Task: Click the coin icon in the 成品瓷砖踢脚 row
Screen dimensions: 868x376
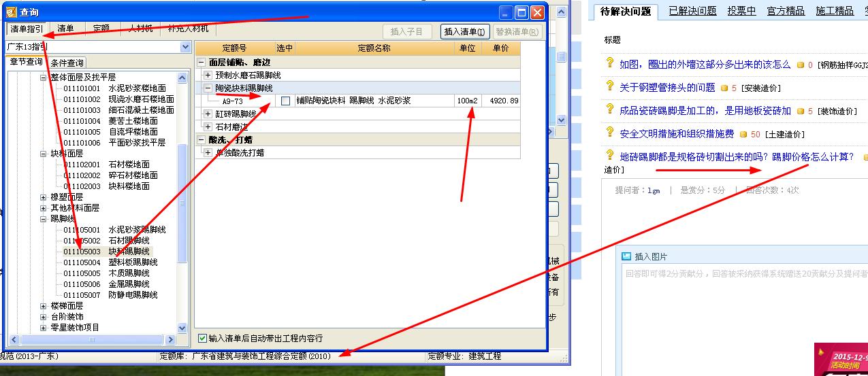Action: tap(801, 112)
